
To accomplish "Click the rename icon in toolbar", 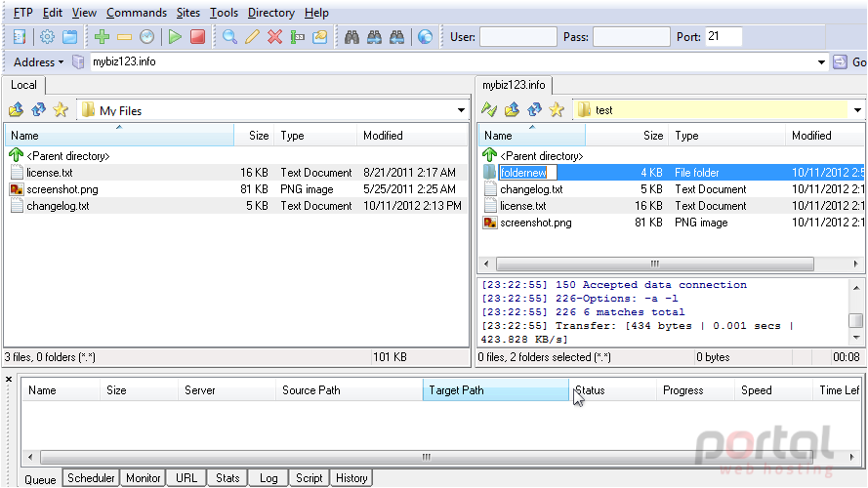I will coord(297,37).
